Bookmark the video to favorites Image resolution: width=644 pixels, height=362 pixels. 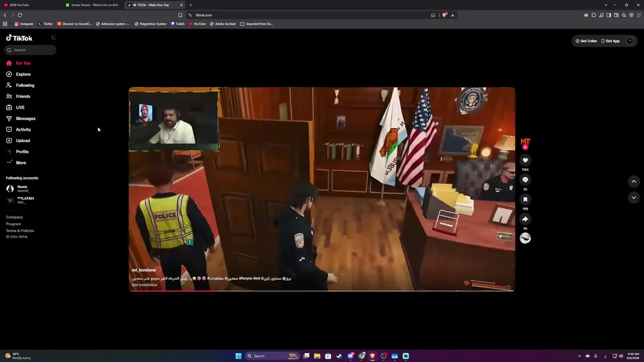525,200
